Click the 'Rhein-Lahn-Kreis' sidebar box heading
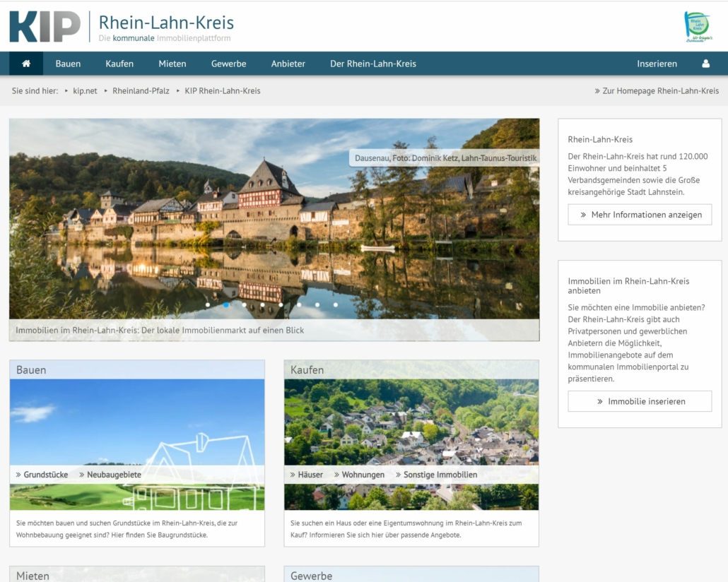Viewport: 728px width, 582px height. [x=600, y=139]
